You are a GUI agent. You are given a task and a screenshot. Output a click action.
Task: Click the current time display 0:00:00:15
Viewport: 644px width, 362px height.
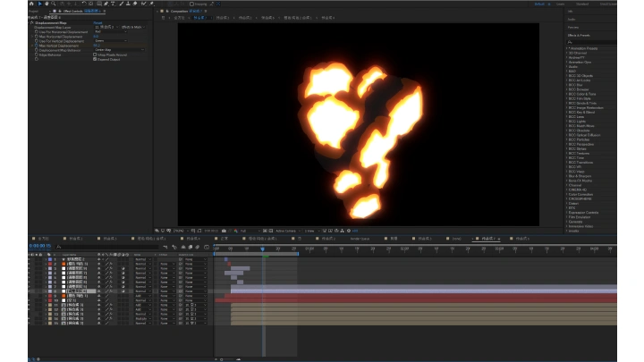pos(40,246)
